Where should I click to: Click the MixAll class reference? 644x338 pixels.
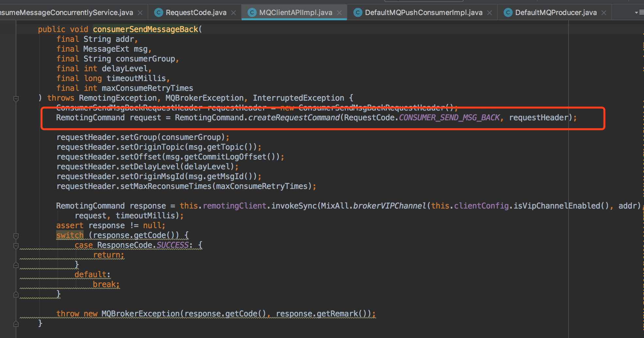point(335,206)
